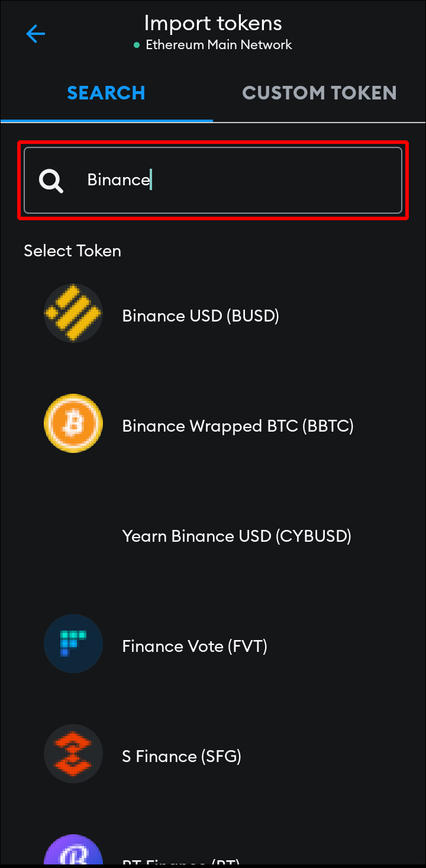Select the Binance USD token logo

[73, 313]
